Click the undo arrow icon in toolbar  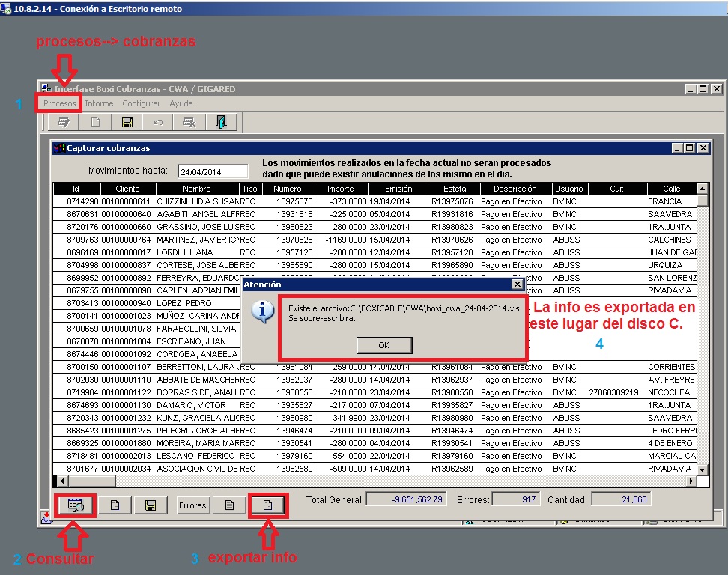[x=158, y=122]
